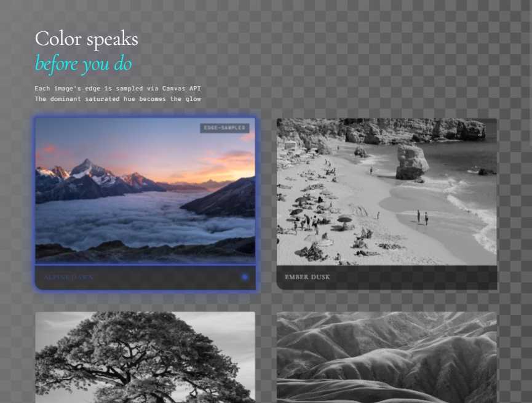Click the two people standing at the shoreline

[423, 217]
